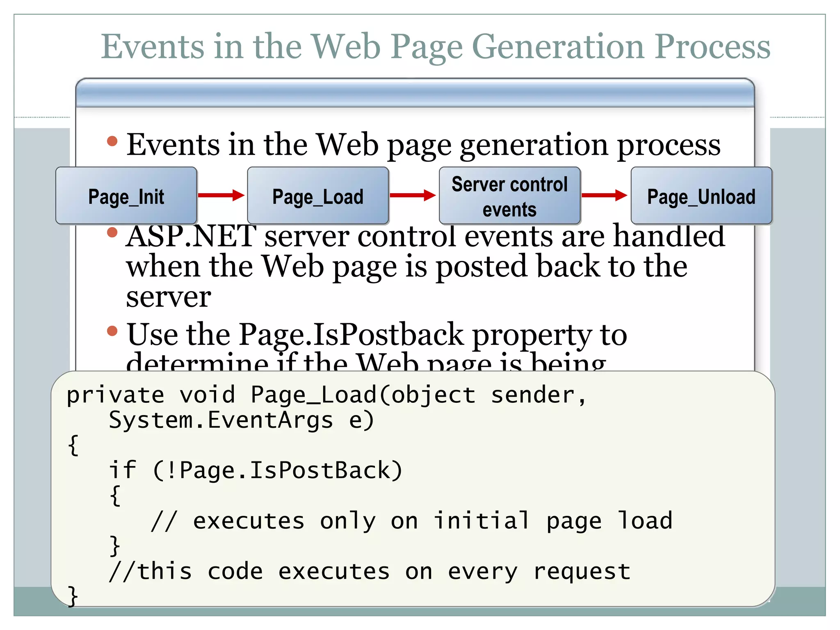
Task: Click the code line 'System.EventArgs e)'
Action: (241, 421)
